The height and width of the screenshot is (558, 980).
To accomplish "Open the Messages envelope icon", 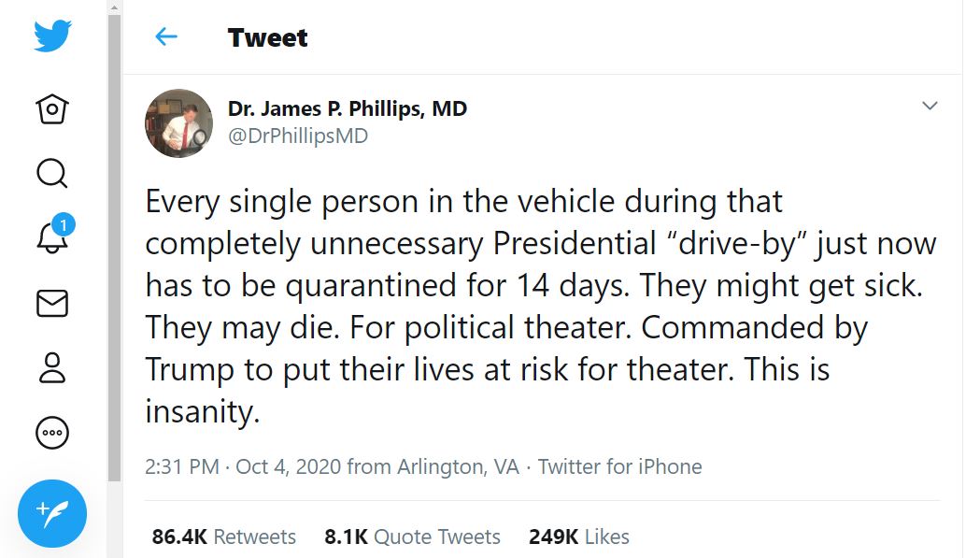I will pyautogui.click(x=52, y=303).
